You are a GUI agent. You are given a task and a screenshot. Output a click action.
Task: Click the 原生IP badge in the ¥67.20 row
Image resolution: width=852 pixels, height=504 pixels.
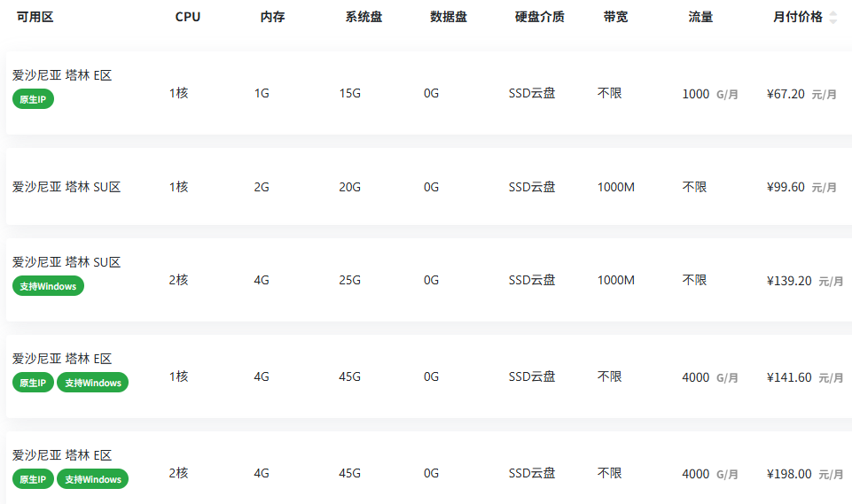tap(33, 99)
